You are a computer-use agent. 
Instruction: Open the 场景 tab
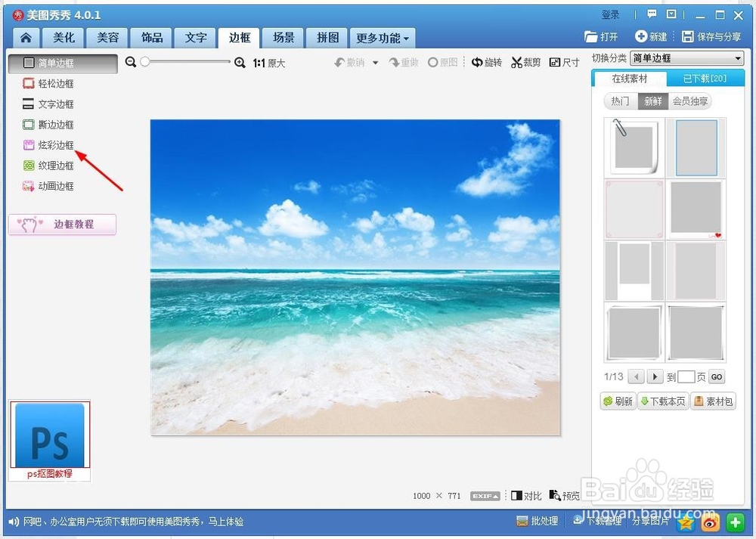click(283, 38)
